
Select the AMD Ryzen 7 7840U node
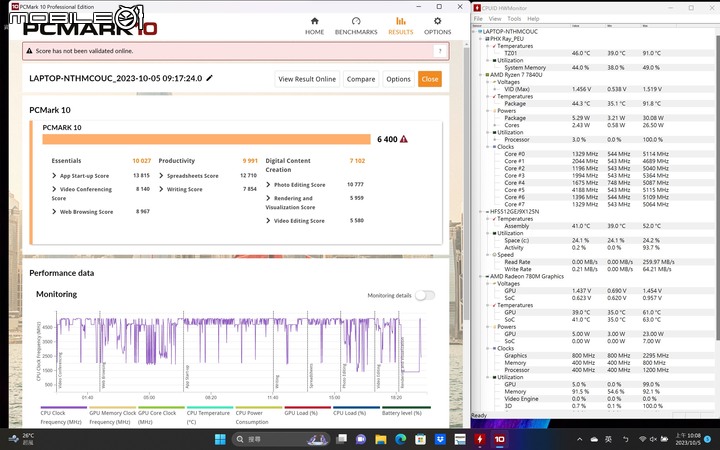[x=516, y=75]
